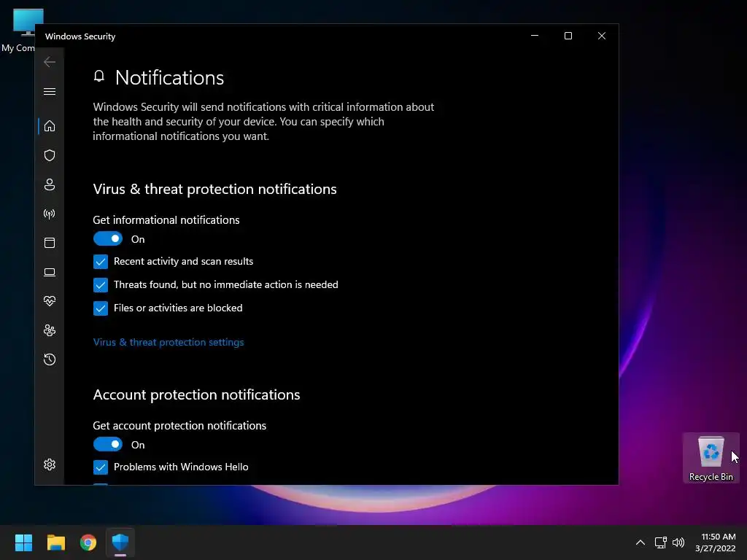Open App & browser control icon
The image size is (747, 560).
50,243
